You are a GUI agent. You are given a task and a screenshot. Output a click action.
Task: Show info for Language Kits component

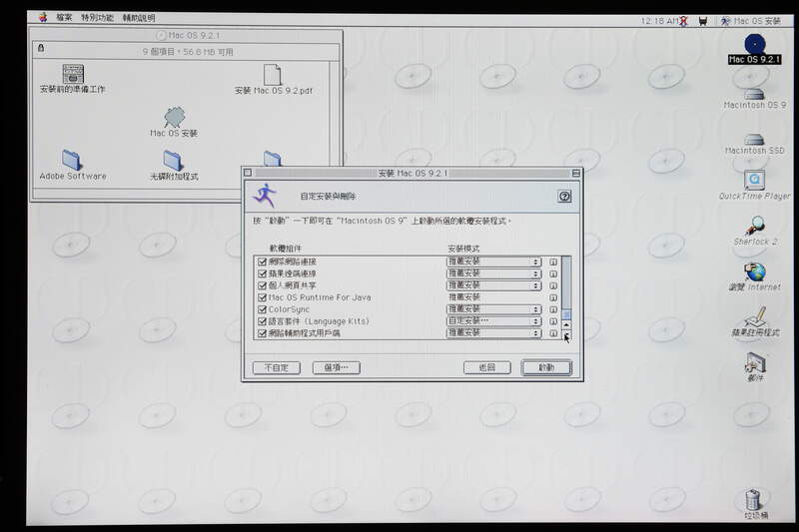tap(553, 321)
